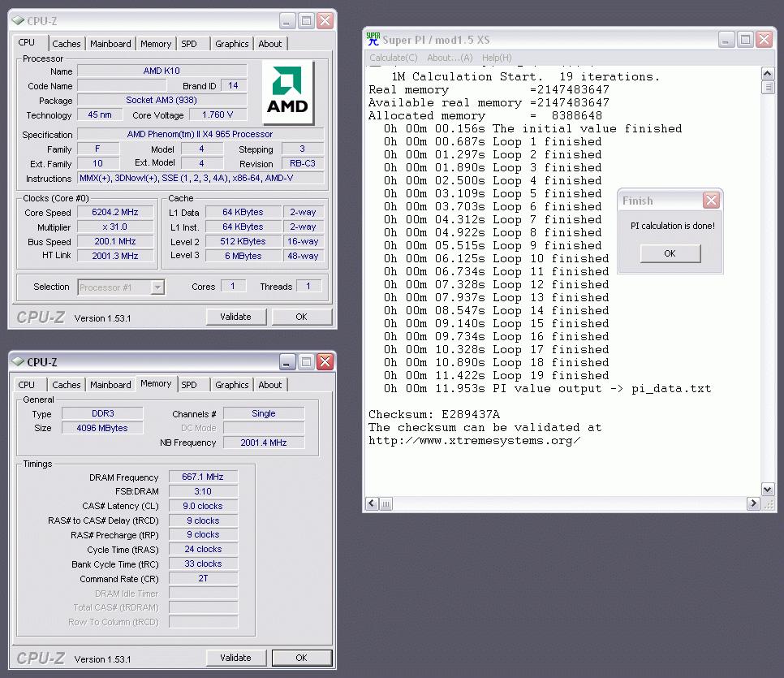Open About...(A) menu in Super PI
784x678 pixels.
tap(450, 58)
